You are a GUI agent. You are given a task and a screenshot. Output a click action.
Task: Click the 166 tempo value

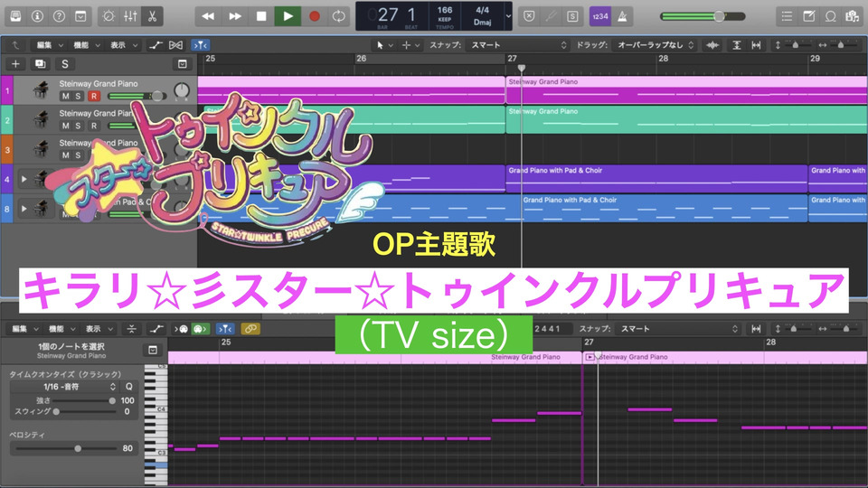click(445, 10)
